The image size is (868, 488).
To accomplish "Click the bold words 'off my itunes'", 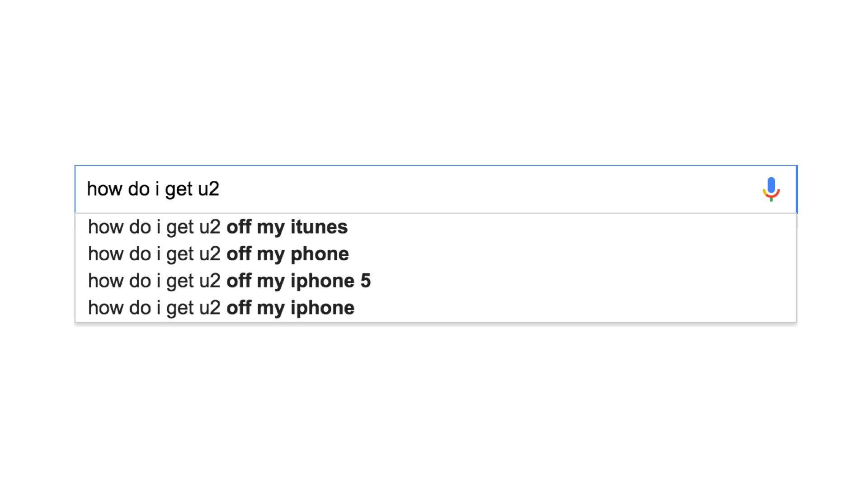I will (287, 227).
